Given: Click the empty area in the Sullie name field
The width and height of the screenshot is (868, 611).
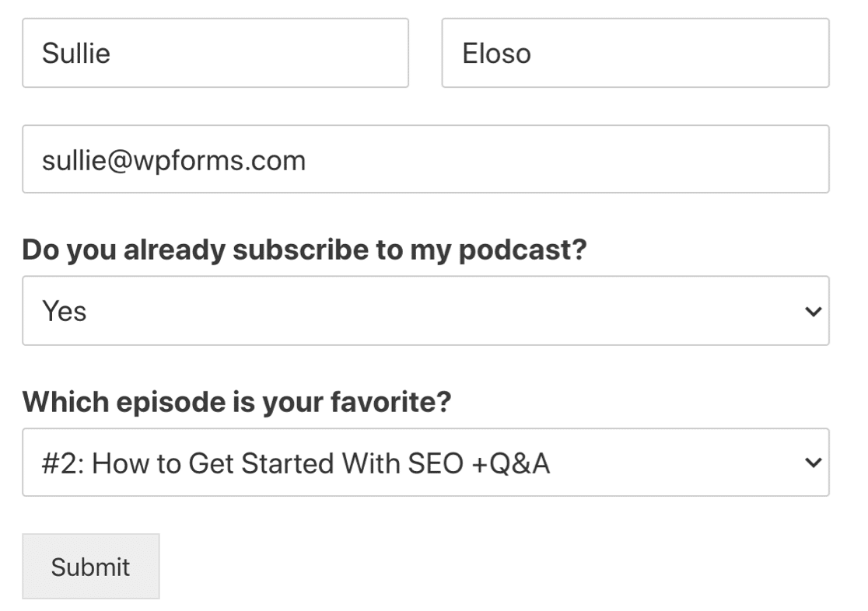Looking at the screenshot, I should pyautogui.click(x=261, y=53).
